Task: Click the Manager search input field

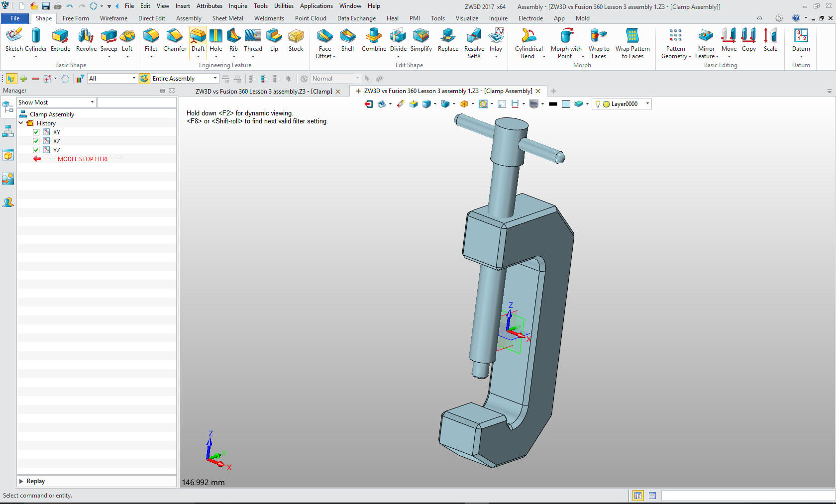Action: 137,102
